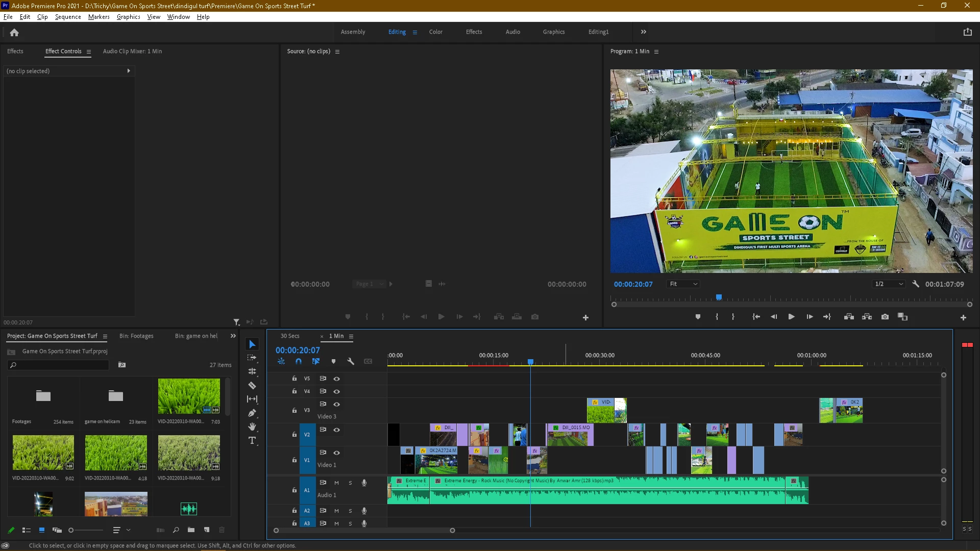Open the 30 Secs sequence tab

pos(290,336)
